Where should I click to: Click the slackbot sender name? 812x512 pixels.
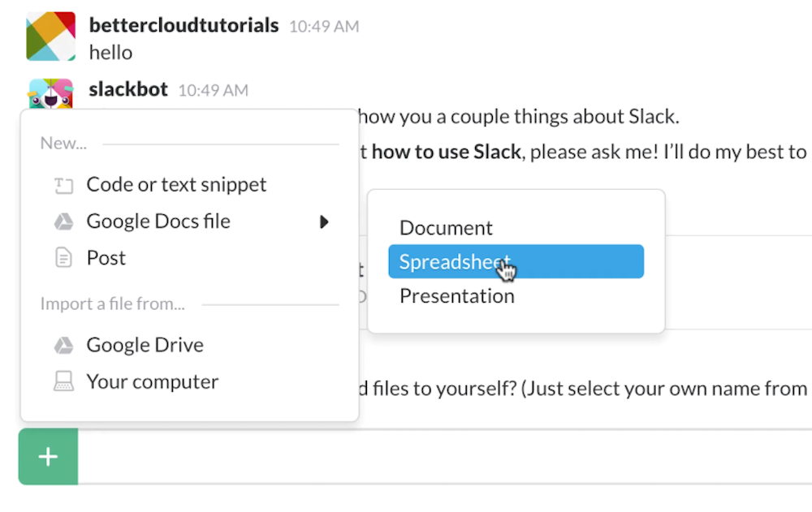pyautogui.click(x=128, y=89)
